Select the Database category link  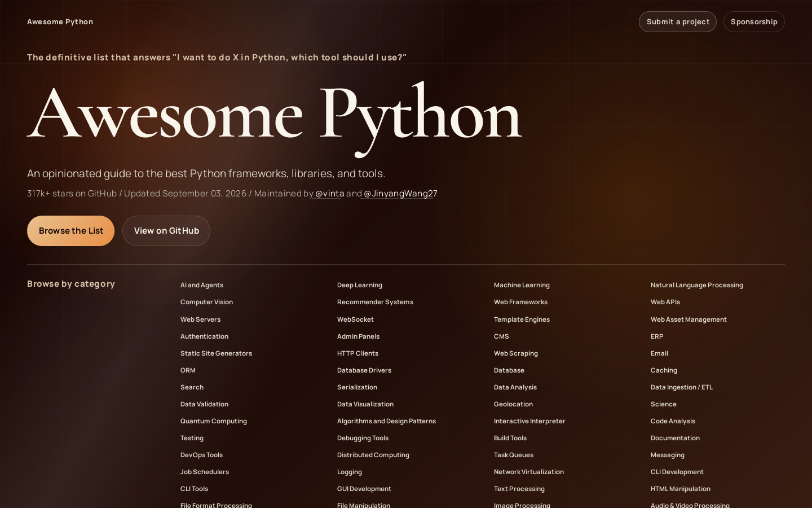pyautogui.click(x=509, y=370)
